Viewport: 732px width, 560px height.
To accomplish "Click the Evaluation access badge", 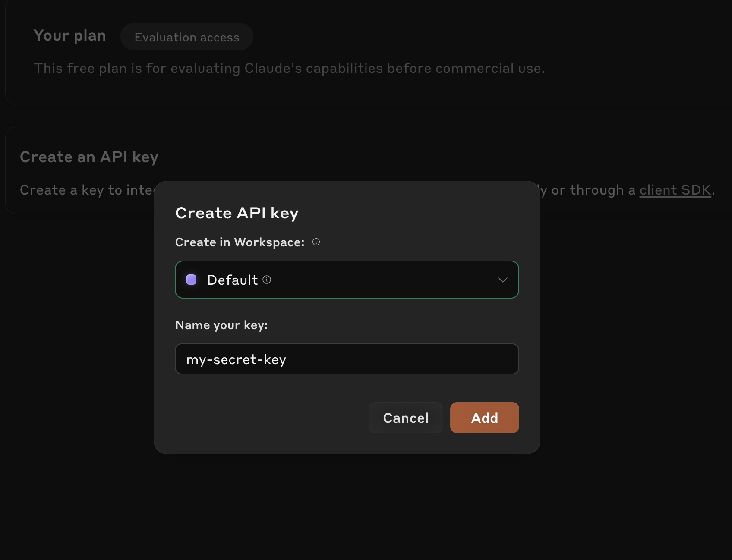I will point(187,37).
